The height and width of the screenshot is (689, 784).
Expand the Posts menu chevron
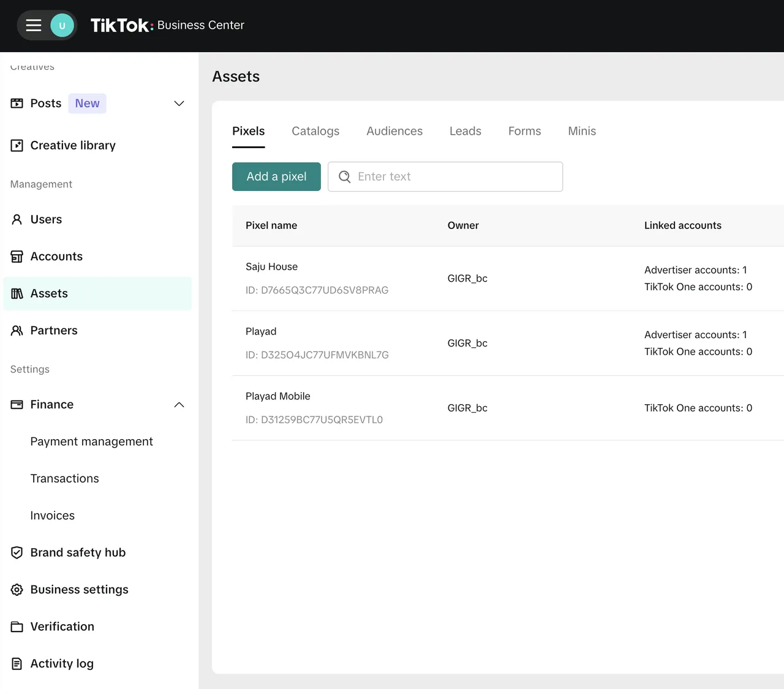click(x=179, y=104)
